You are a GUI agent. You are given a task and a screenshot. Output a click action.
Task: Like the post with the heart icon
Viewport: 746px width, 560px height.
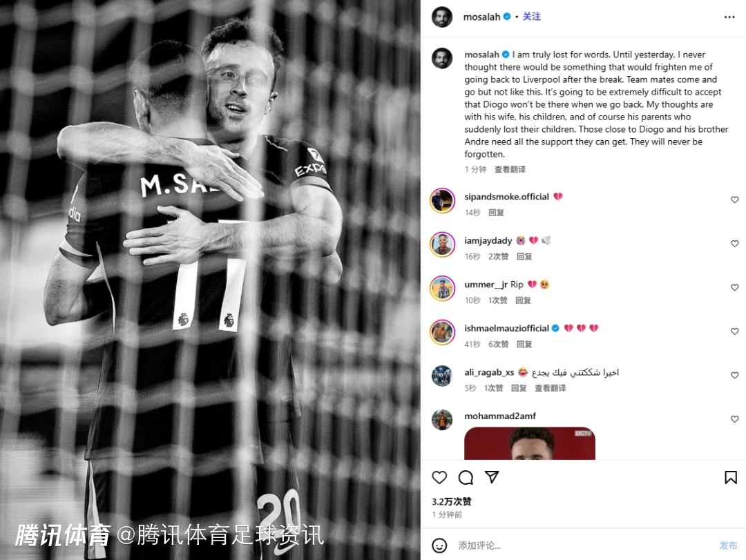[x=439, y=477]
